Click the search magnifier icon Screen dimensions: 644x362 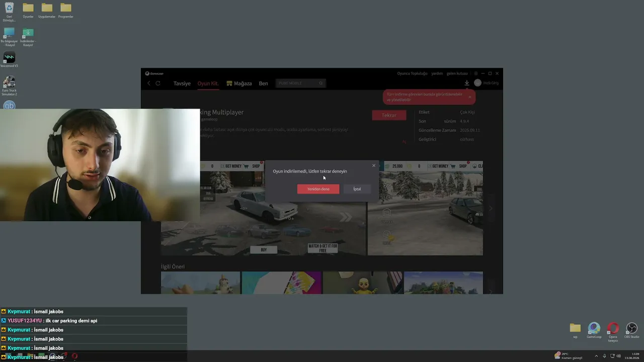point(321,83)
